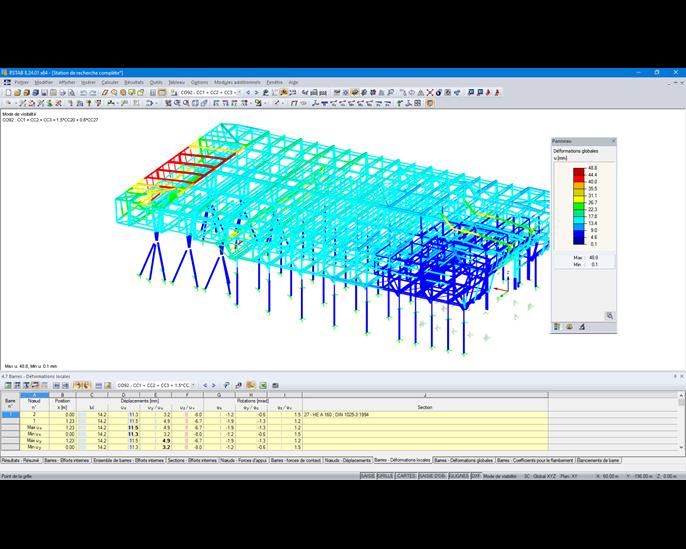
Task: Click previous load case arrow in main toolbar
Action: pos(248,92)
